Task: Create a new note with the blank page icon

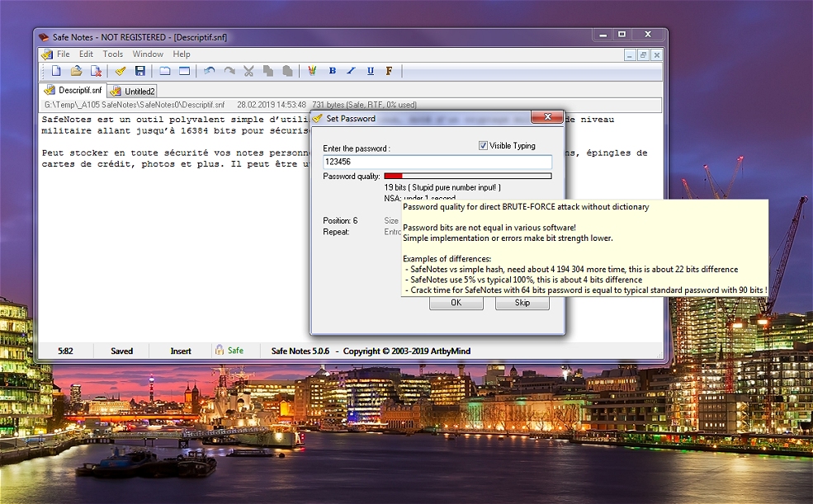Action: tap(56, 71)
